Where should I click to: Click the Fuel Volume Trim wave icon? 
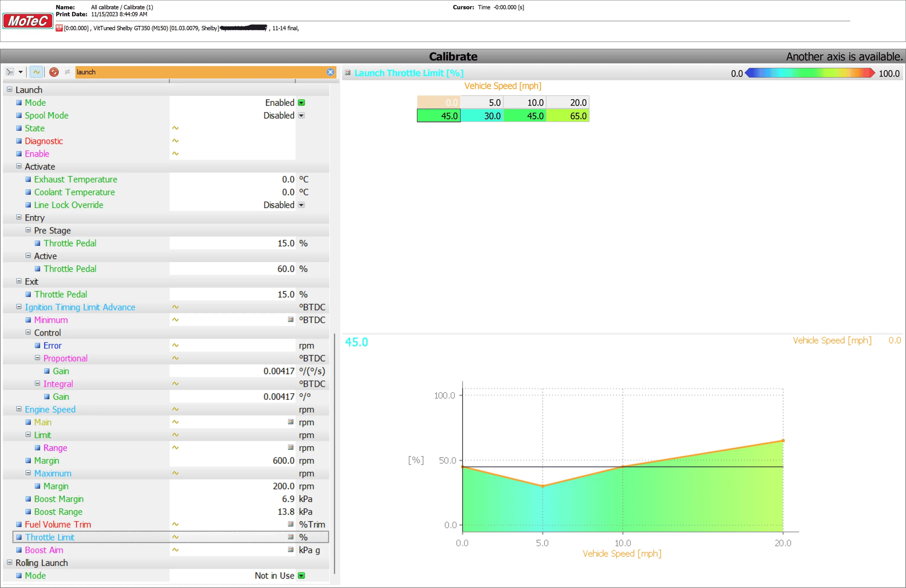[175, 524]
